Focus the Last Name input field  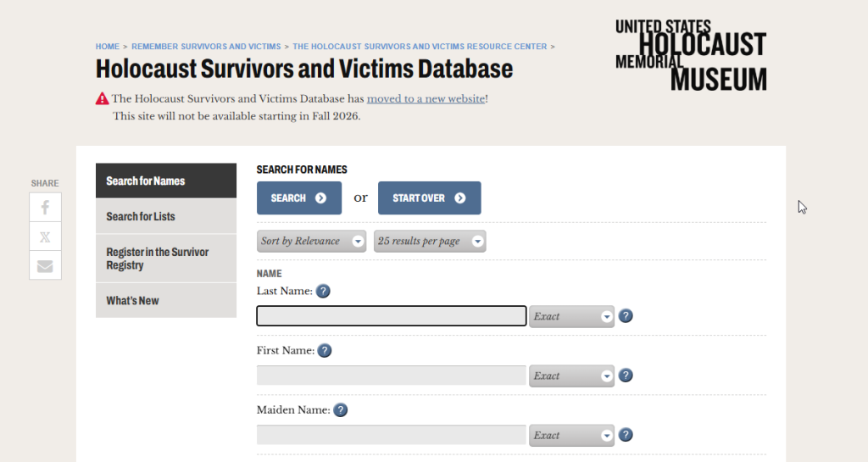[x=392, y=316]
